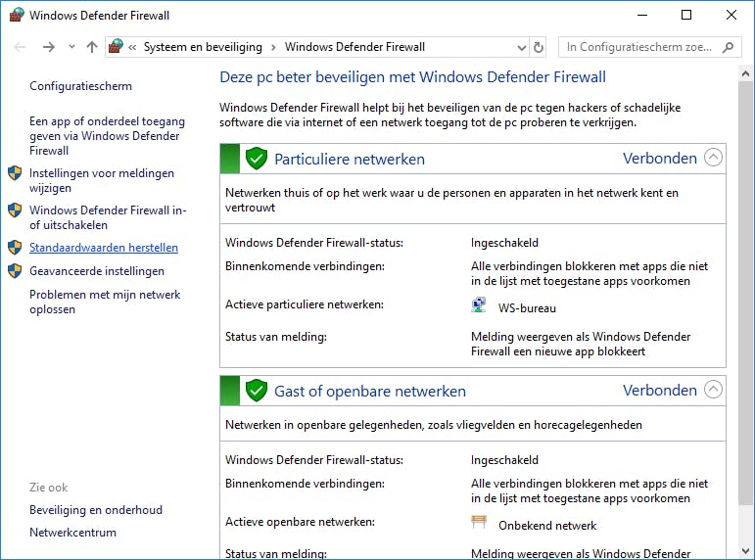Collapse the Gast of openbare netwerken section

click(x=713, y=390)
